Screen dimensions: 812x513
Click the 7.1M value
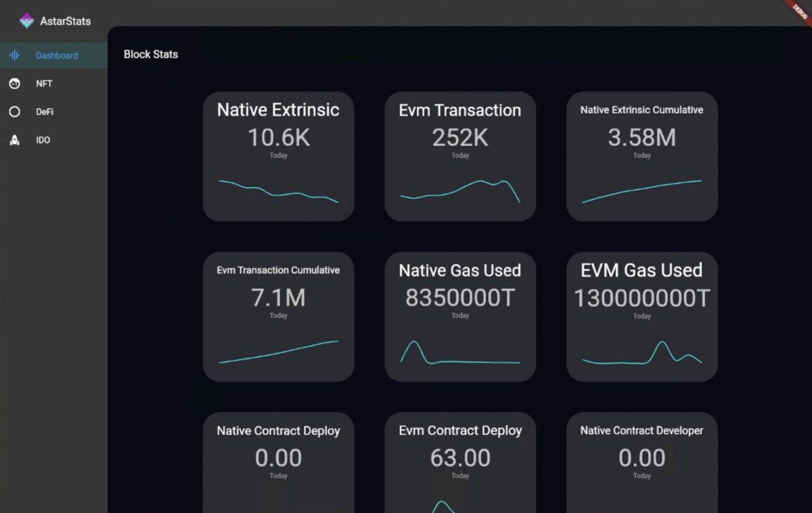278,298
